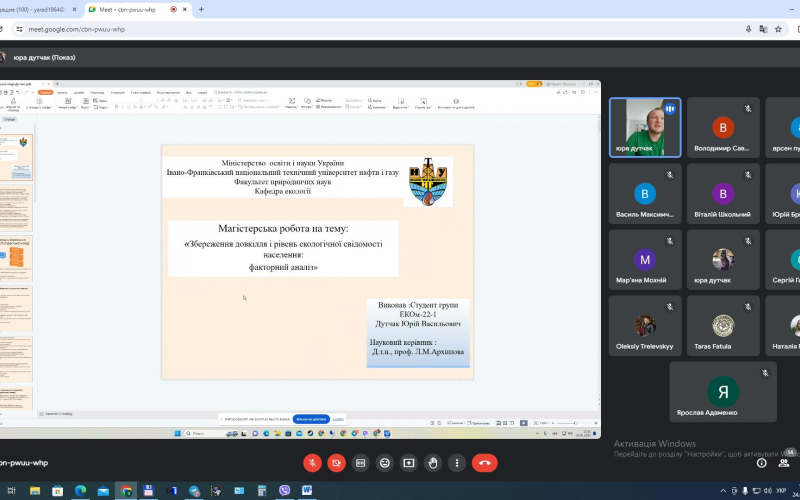Click the юра дутчак (Показ) presentation label
The height and width of the screenshot is (500, 800).
coord(44,58)
